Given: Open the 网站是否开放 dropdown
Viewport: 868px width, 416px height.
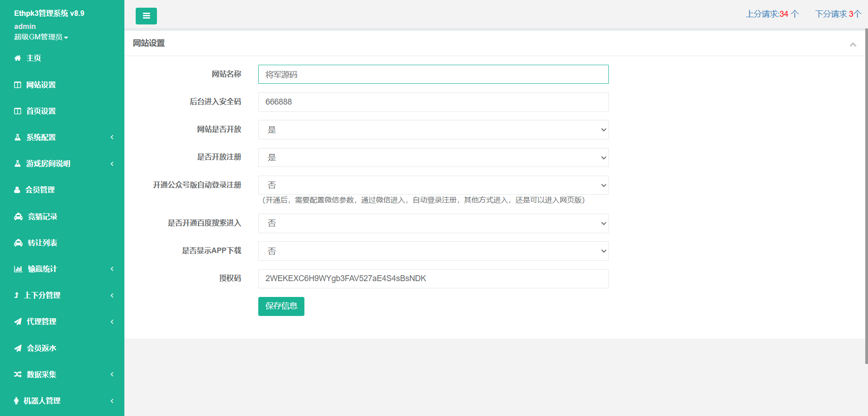Looking at the screenshot, I should pos(433,130).
